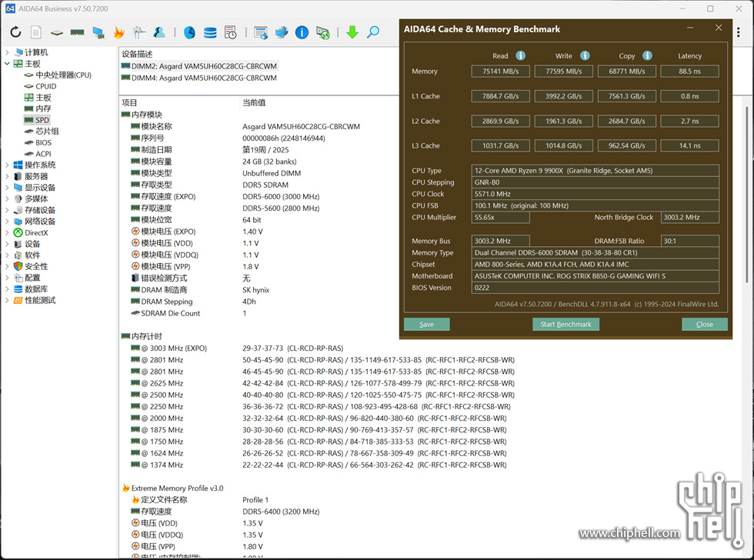Viewport: 754px width, 560px height.
Task: Click the Close button in benchmark dialog
Action: tap(705, 325)
